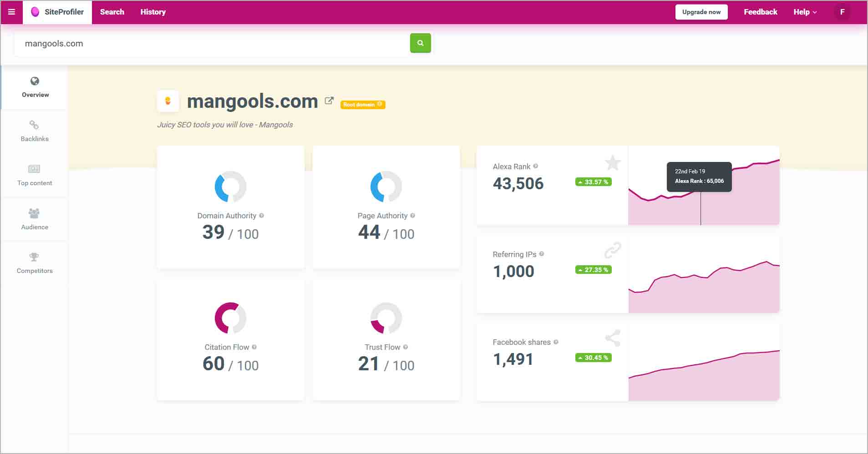The width and height of the screenshot is (868, 454).
Task: Open the Feedback link
Action: (x=761, y=12)
